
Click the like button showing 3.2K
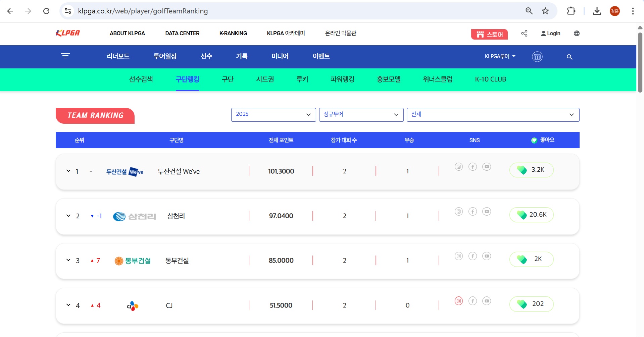pyautogui.click(x=531, y=170)
